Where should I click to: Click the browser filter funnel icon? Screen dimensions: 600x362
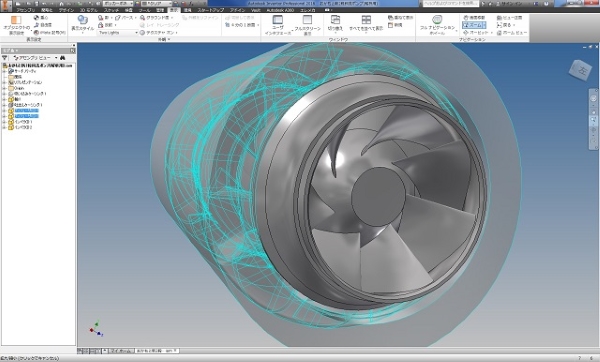click(5, 58)
